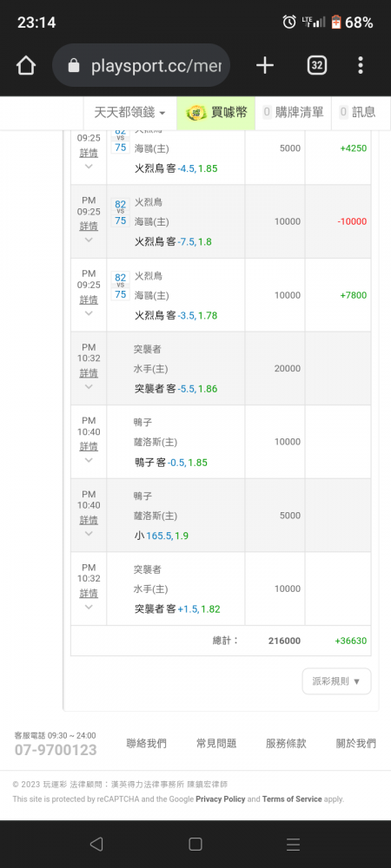391x868 pixels.
Task: Tap the Android back navigation icon
Action: tap(96, 844)
